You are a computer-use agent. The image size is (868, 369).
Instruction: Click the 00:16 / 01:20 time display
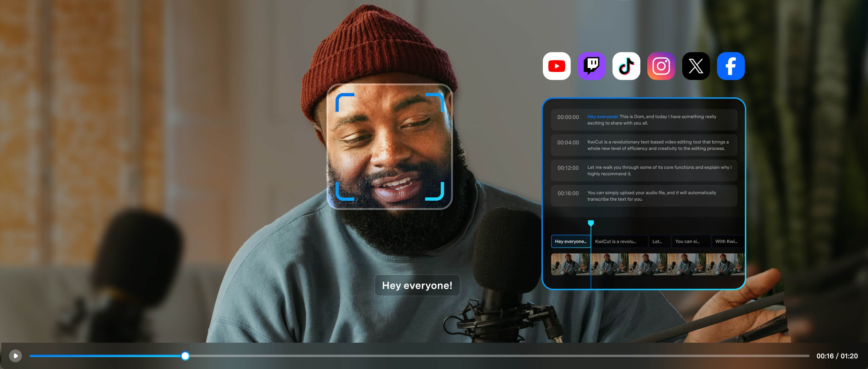point(837,356)
